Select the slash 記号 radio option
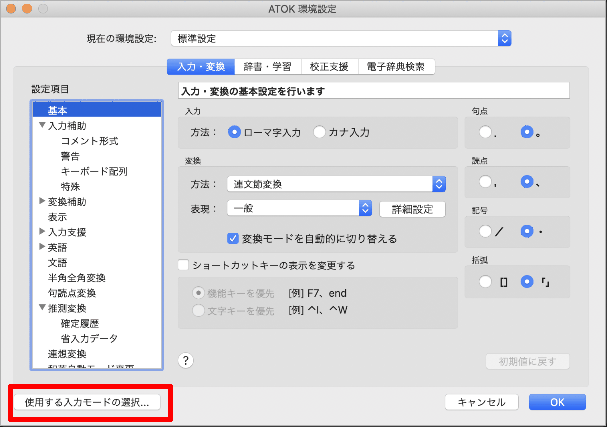Viewport: 607px width, 427px height. (486, 231)
